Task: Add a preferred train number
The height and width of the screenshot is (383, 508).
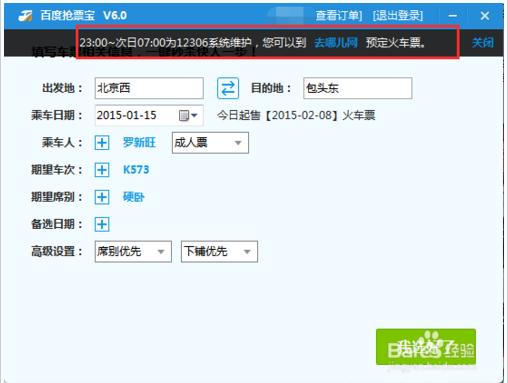Action: (x=102, y=170)
